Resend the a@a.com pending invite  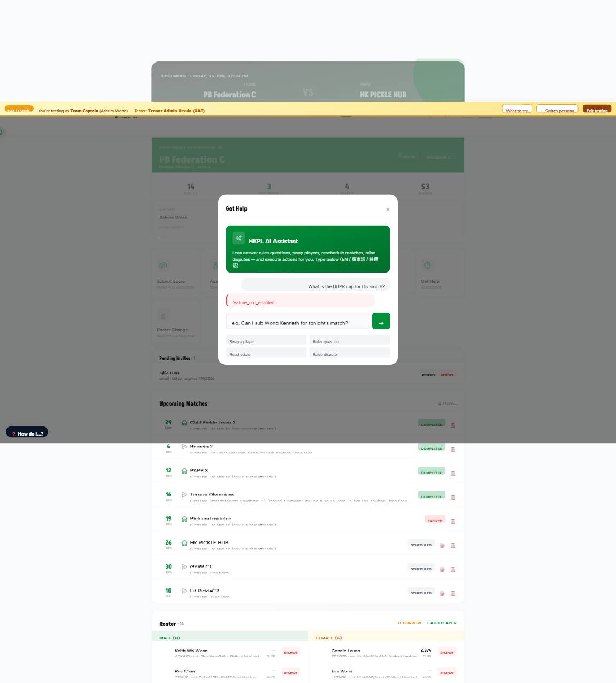click(x=428, y=374)
